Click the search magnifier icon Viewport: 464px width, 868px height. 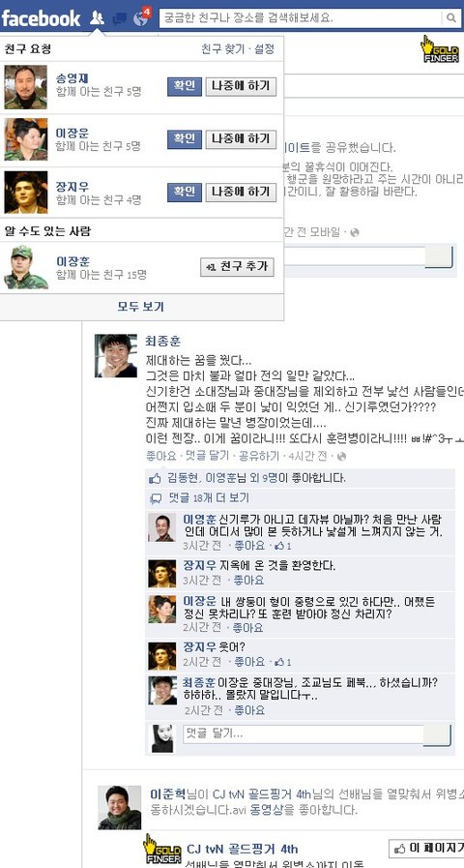[451, 18]
